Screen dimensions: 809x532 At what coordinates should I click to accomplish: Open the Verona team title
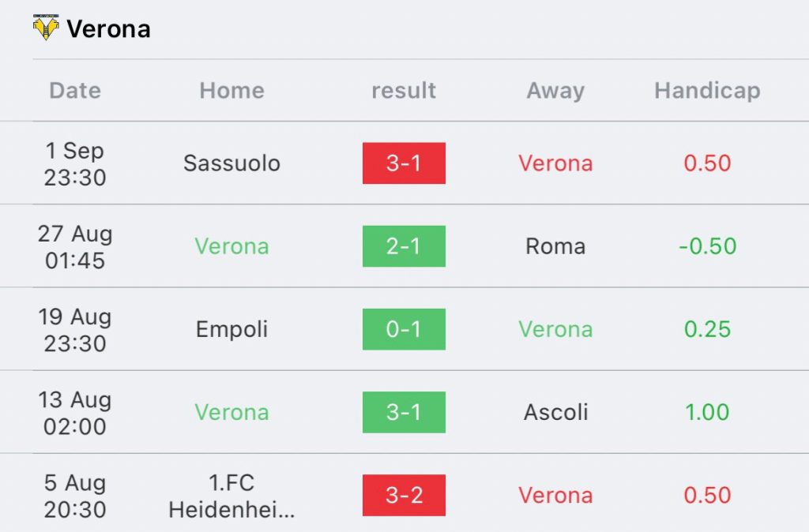(108, 29)
